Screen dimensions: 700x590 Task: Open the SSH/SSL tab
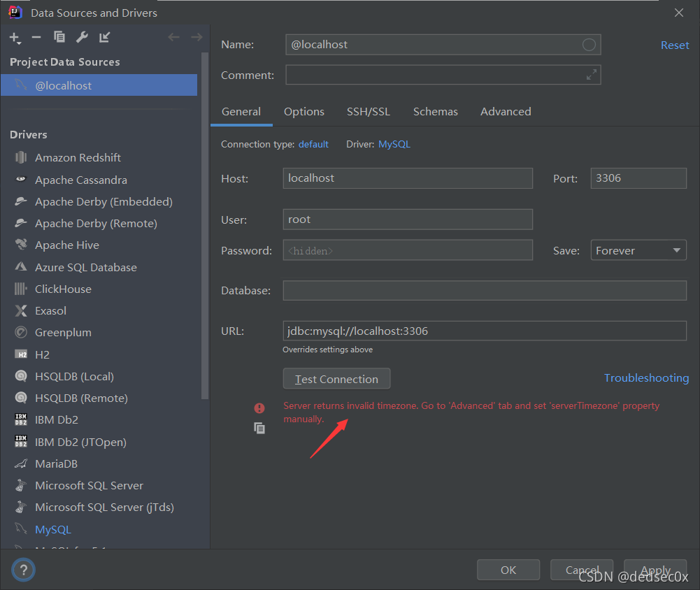[x=369, y=112]
